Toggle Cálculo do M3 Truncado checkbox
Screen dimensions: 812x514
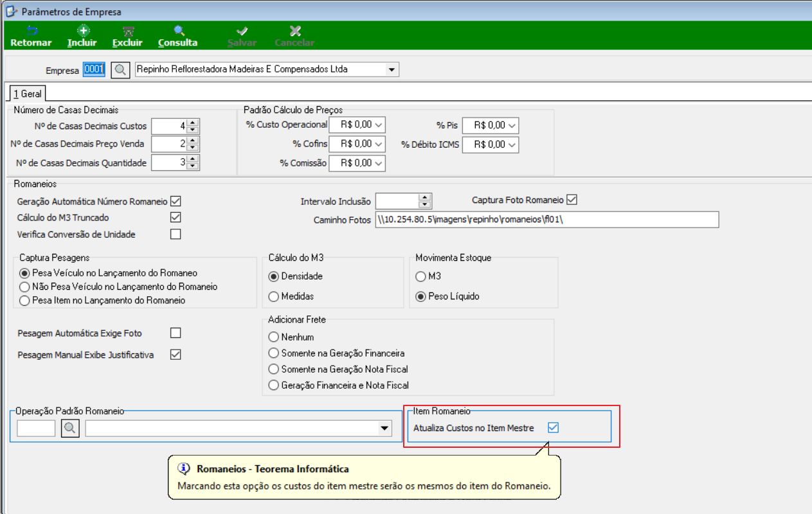176,217
